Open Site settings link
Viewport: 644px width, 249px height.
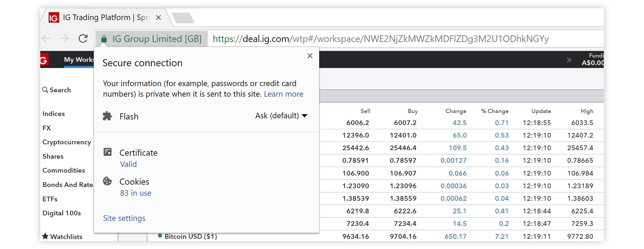pos(124,218)
